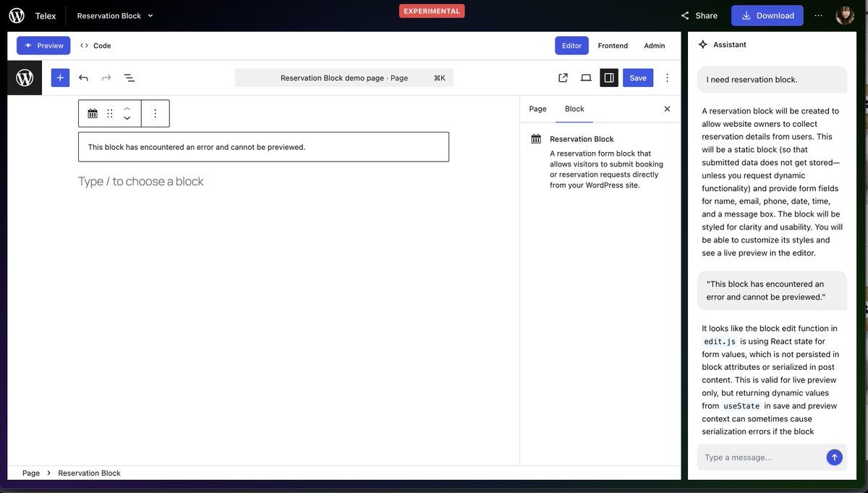Switch to Code view
This screenshot has height=493, width=868.
[x=95, y=46]
